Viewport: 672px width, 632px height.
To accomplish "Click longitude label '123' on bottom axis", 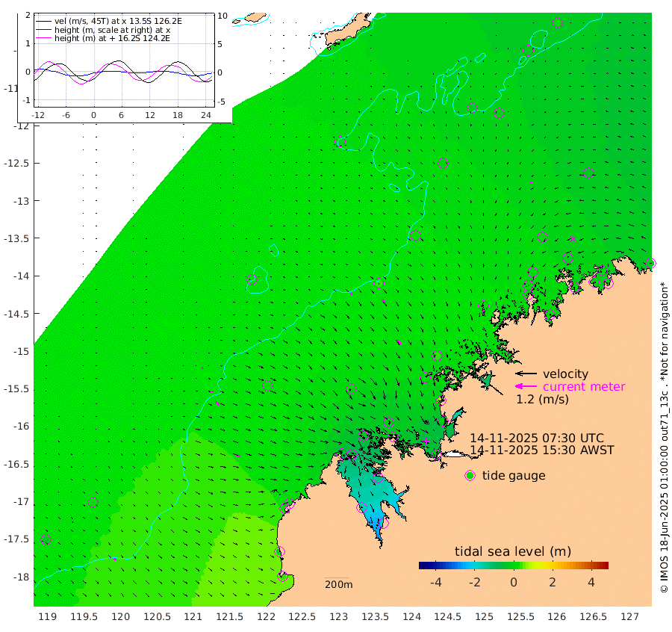I will point(338,617).
